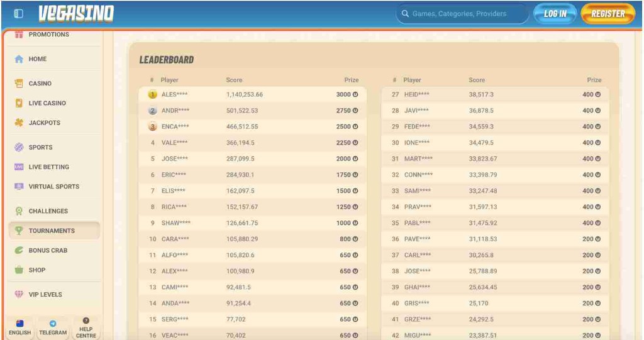644x340 pixels.
Task: Click score 91,254.4
Action: tap(238, 303)
